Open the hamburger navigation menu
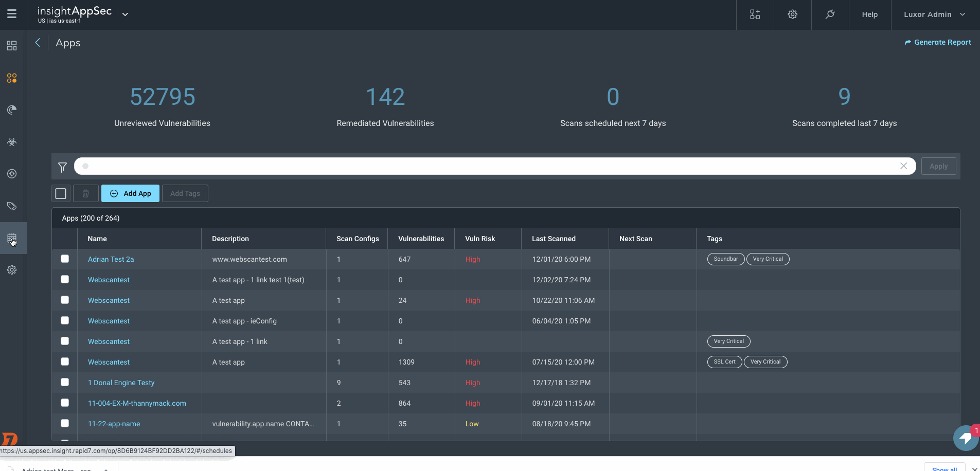 tap(12, 14)
